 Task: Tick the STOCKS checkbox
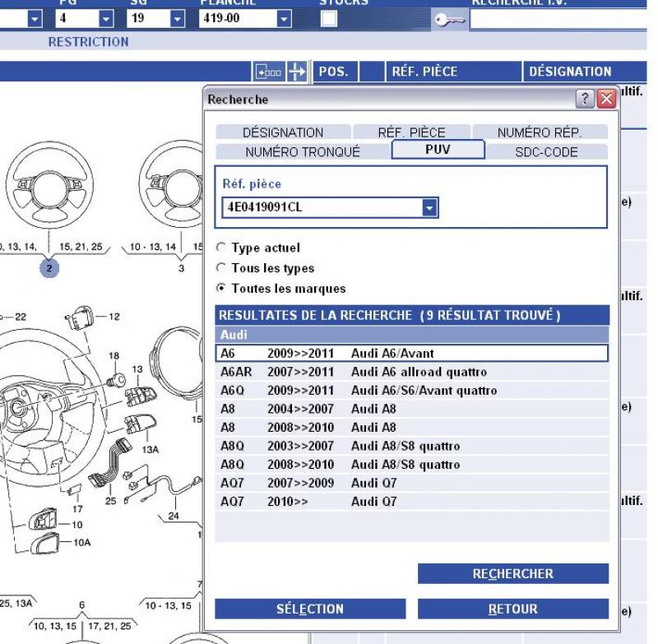(328, 18)
